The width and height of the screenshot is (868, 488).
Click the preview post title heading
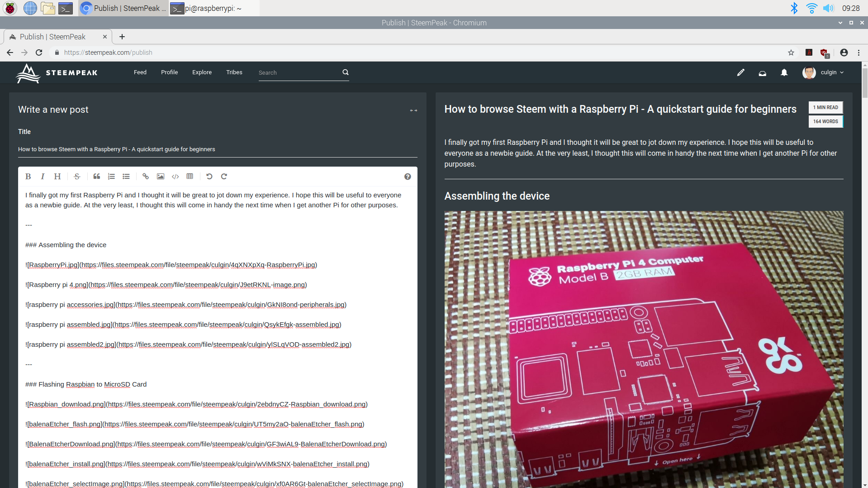click(620, 109)
